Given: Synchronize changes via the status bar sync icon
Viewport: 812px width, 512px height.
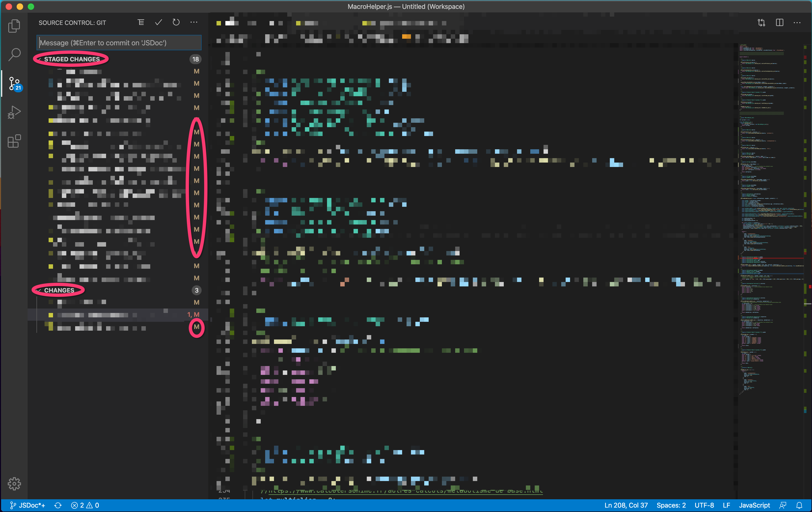Looking at the screenshot, I should tap(58, 505).
